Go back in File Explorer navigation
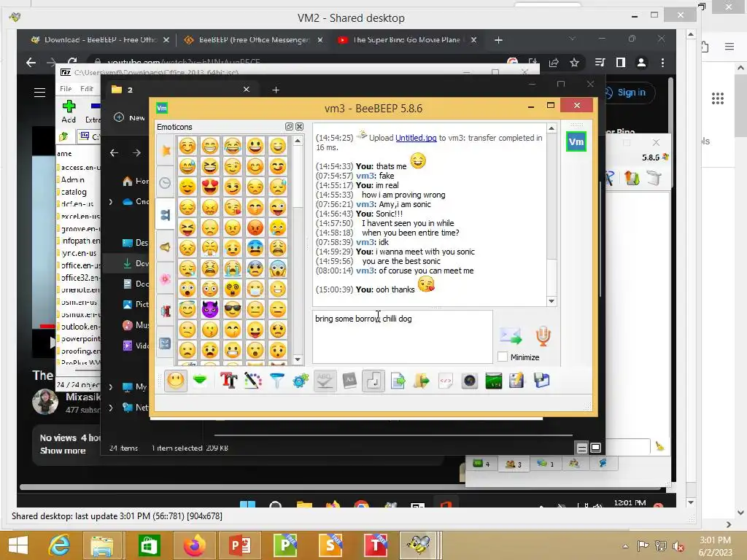 point(114,153)
